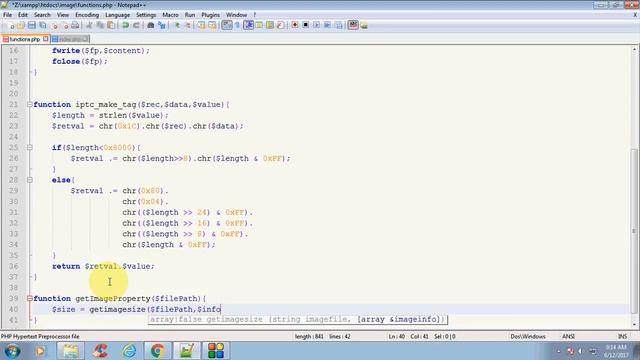
Task: Click the Print toolbar icon
Action: coord(75,25)
